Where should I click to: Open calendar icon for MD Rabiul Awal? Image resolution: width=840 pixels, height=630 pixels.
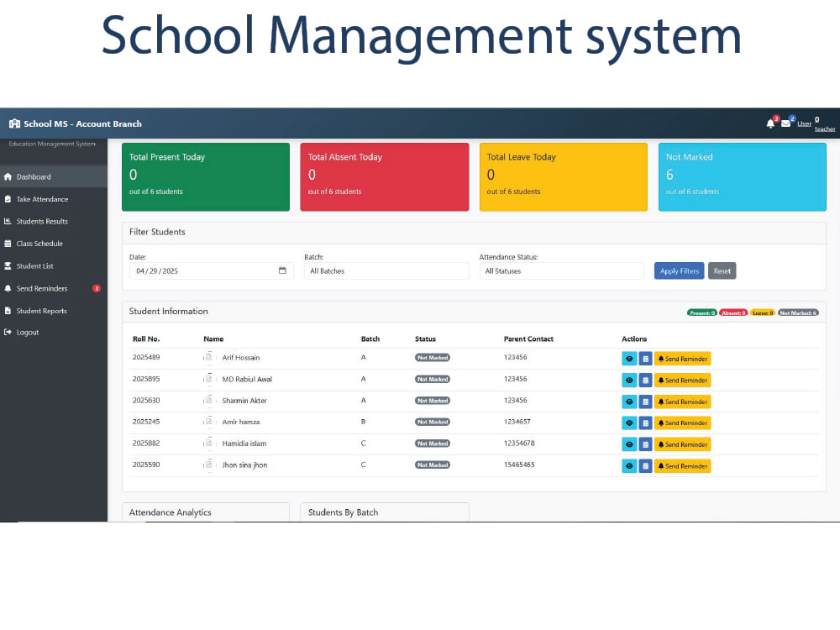click(x=645, y=381)
